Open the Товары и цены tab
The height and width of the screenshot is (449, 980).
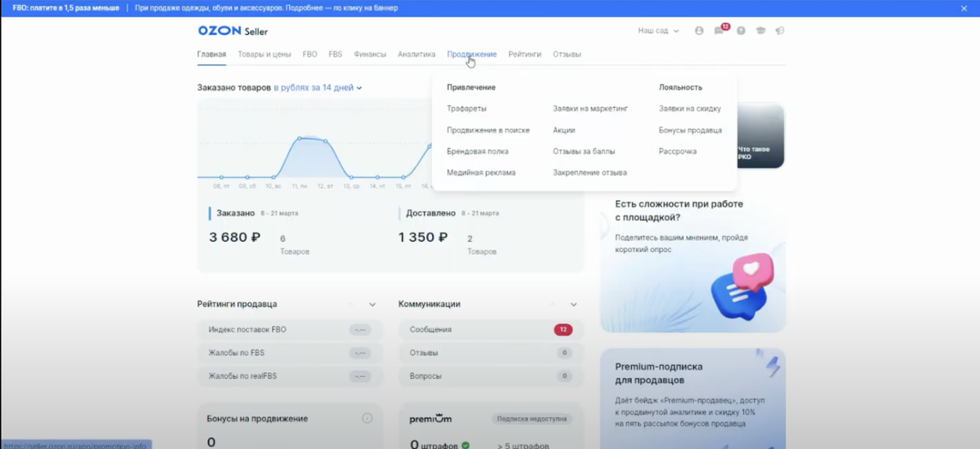point(265,55)
